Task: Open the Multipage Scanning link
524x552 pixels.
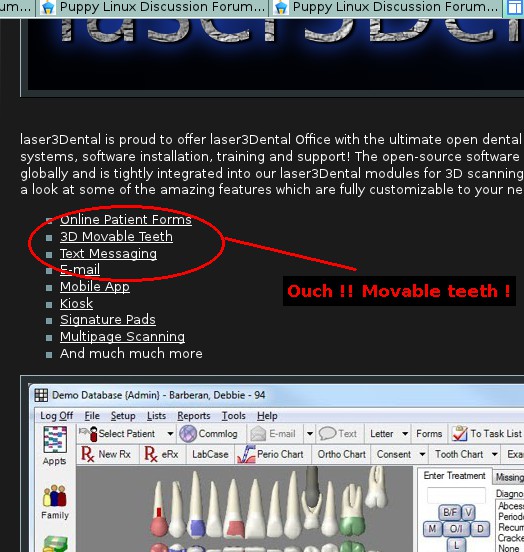Action: click(x=122, y=337)
